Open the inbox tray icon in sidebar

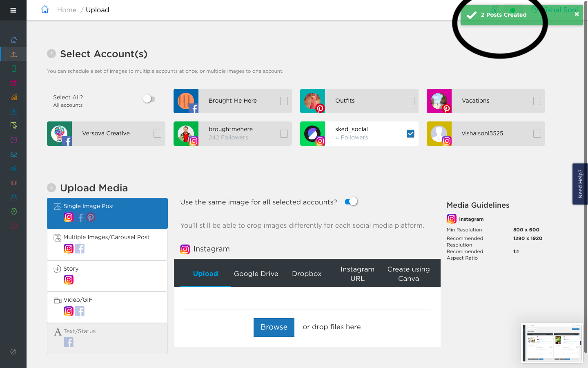click(14, 154)
